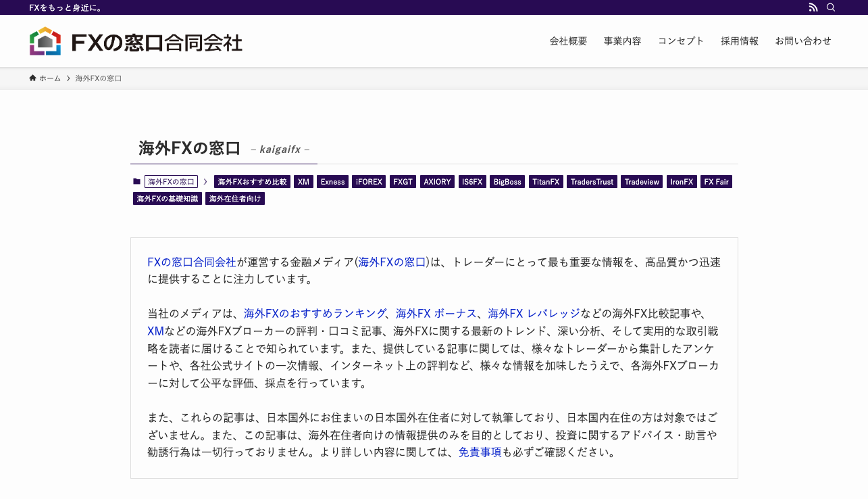The width and height of the screenshot is (868, 499).
Task: Go to the コンセプト page
Action: click(x=681, y=41)
